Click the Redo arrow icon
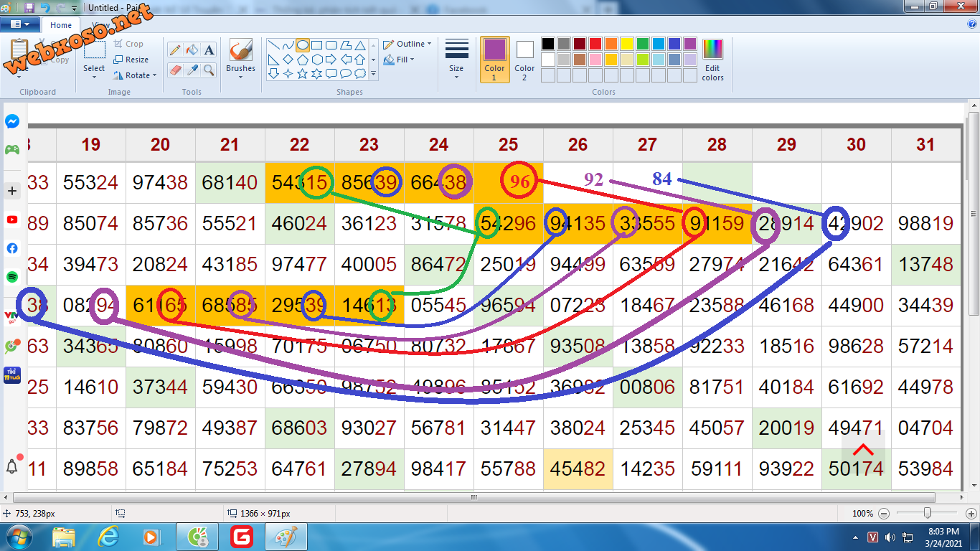This screenshot has width=980, height=551. click(x=61, y=7)
